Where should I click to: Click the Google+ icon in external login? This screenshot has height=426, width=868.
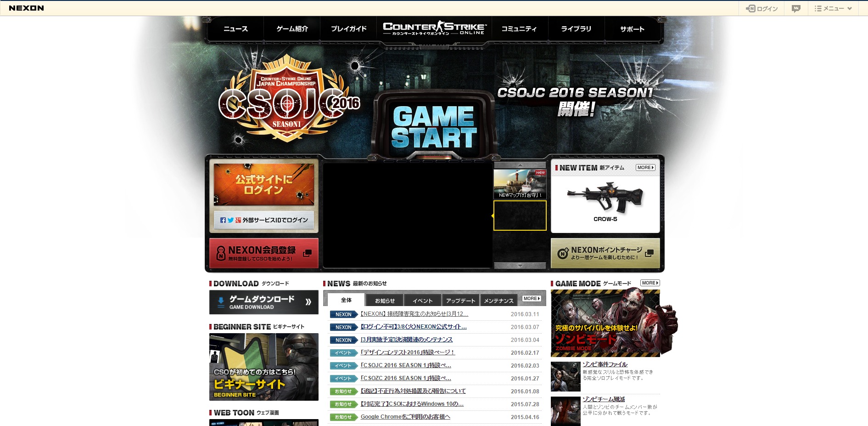[x=238, y=220]
